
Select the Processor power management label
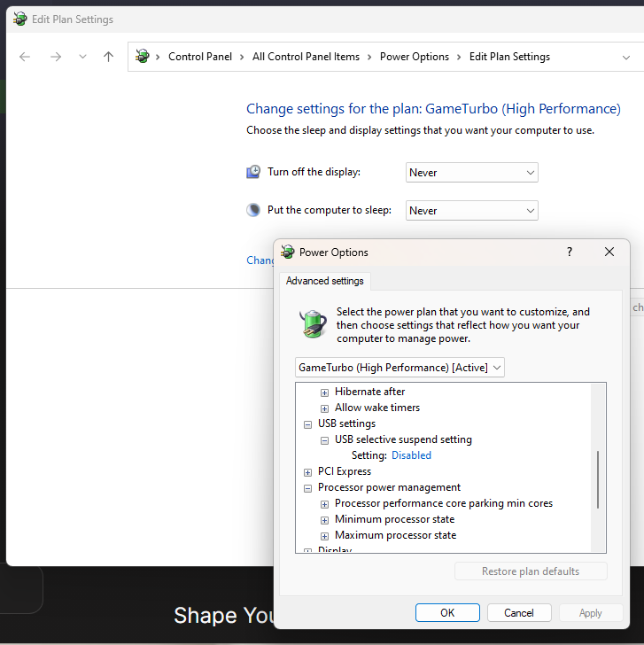[389, 487]
